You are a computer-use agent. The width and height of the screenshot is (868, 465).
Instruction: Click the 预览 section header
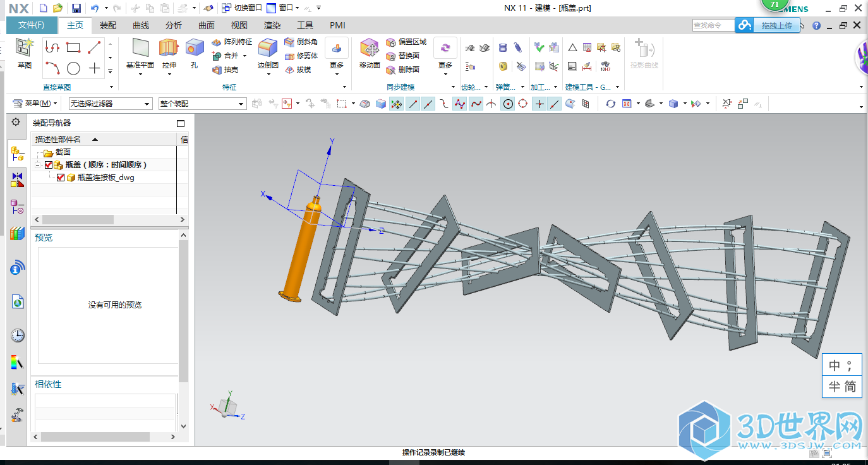pyautogui.click(x=44, y=238)
